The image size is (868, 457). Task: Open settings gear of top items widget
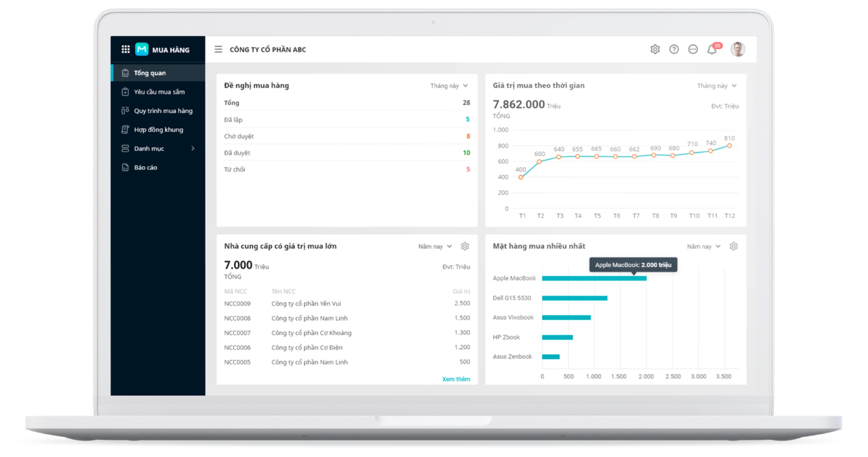coord(733,246)
